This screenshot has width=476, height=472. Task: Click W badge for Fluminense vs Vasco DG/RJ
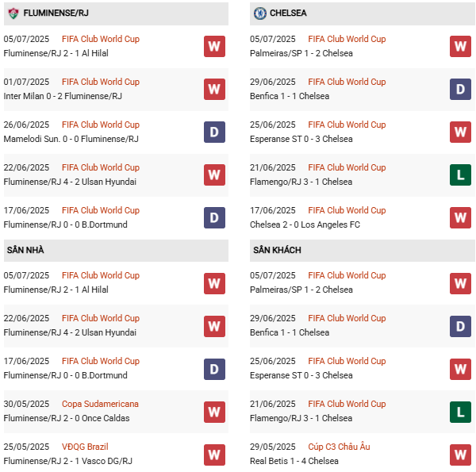point(214,454)
